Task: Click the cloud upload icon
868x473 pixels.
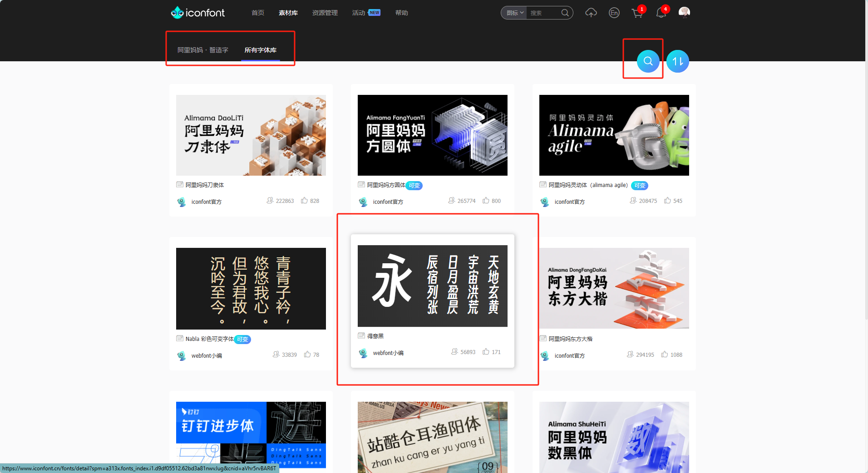Action: 591,13
